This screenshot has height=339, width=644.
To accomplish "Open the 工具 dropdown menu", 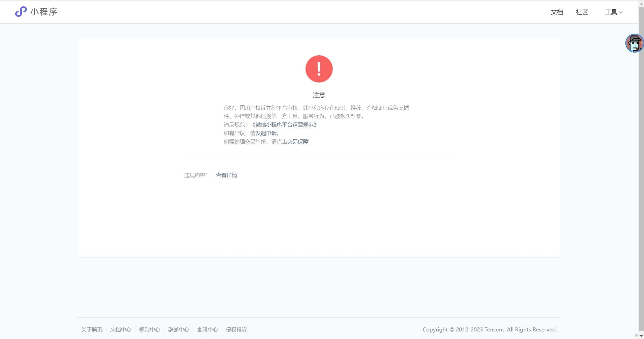I will click(x=611, y=12).
